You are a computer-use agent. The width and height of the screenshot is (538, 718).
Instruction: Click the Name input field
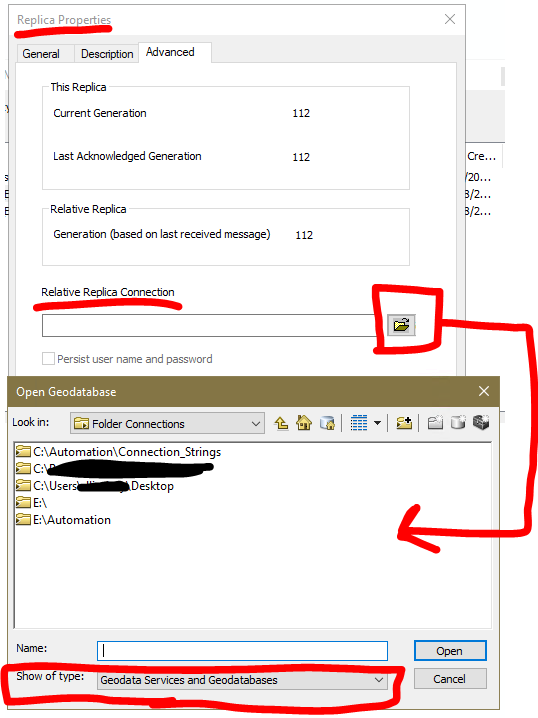[242, 651]
